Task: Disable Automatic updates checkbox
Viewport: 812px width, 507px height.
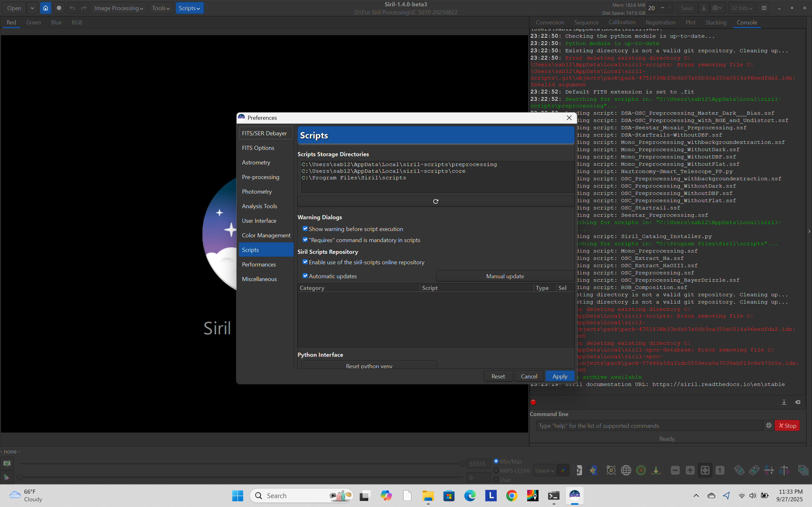Action: (x=305, y=276)
